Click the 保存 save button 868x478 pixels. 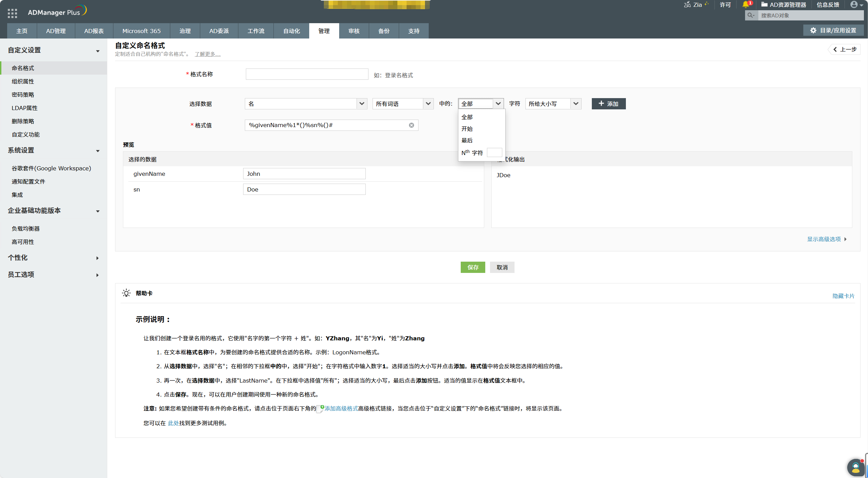[x=473, y=267]
